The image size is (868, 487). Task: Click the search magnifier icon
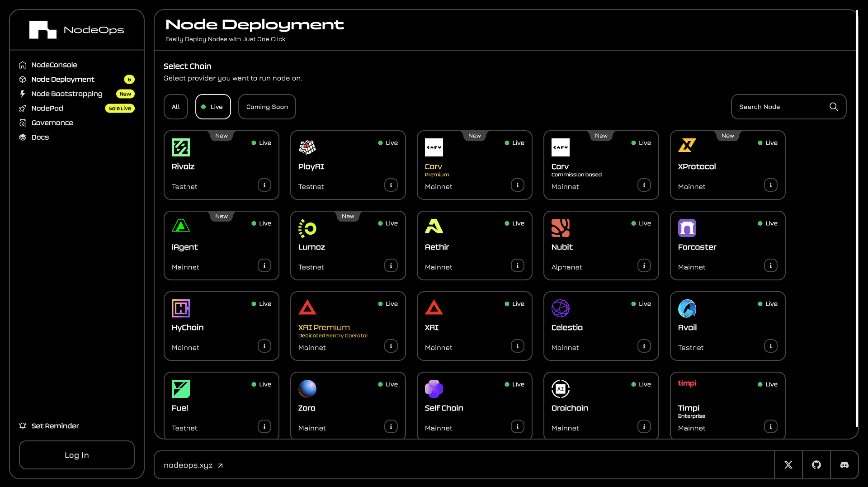(x=834, y=107)
